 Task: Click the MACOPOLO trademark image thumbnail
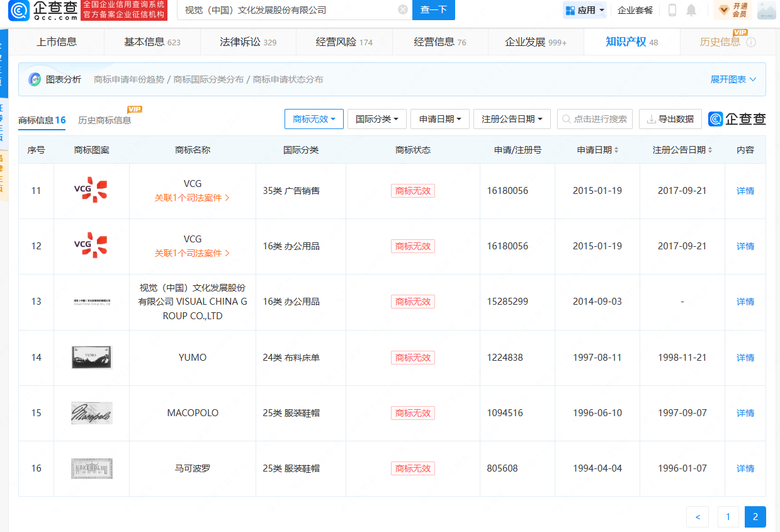pos(91,413)
